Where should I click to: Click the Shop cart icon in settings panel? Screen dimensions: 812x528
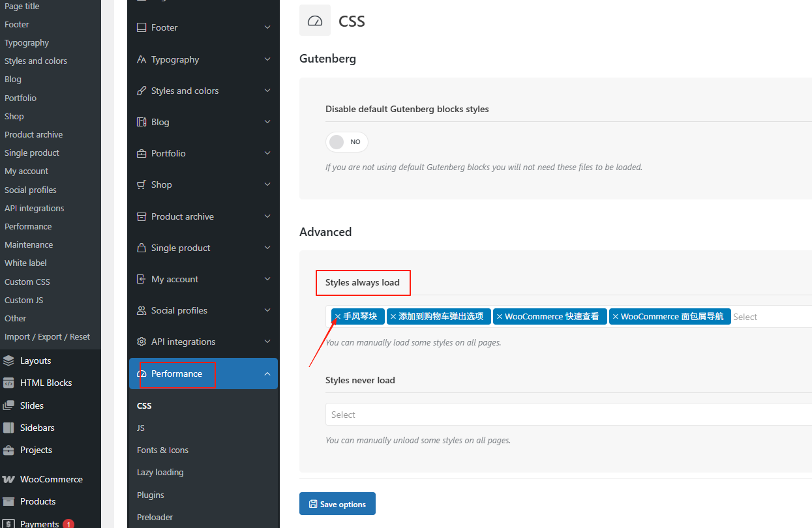pos(142,184)
